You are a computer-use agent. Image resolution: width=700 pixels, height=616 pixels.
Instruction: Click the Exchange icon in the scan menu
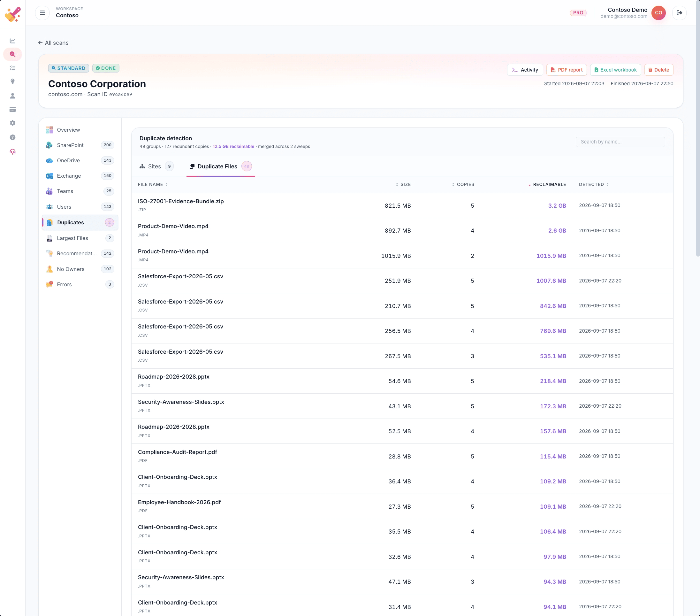tap(49, 176)
